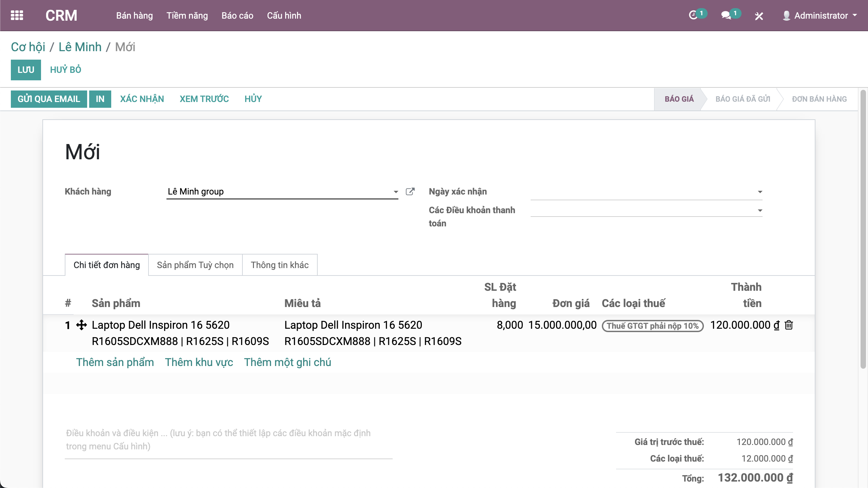Image resolution: width=868 pixels, height=488 pixels.
Task: Click the Thuế GTGT phải nộp 10% tax tag
Action: (652, 326)
